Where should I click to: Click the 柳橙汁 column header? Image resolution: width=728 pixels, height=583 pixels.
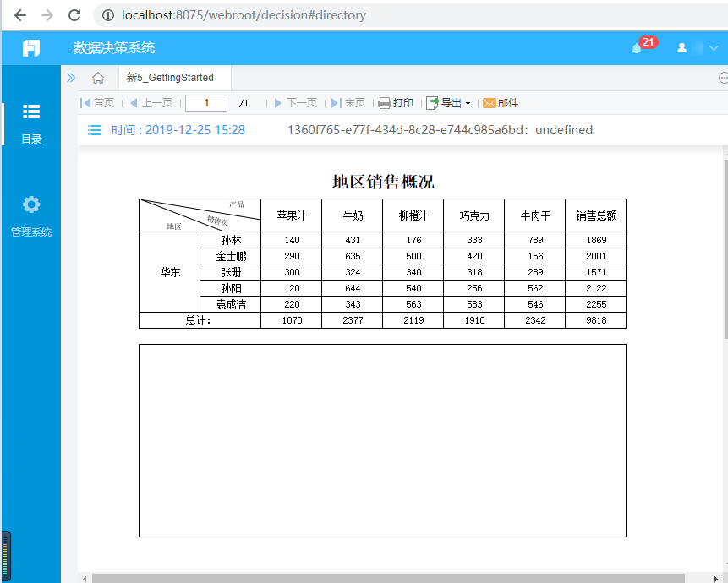click(x=413, y=215)
